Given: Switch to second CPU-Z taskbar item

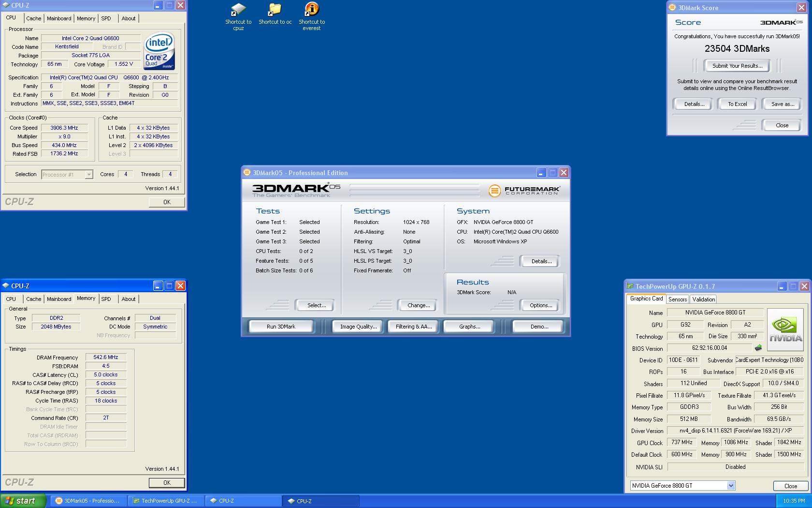Looking at the screenshot, I should (x=321, y=501).
